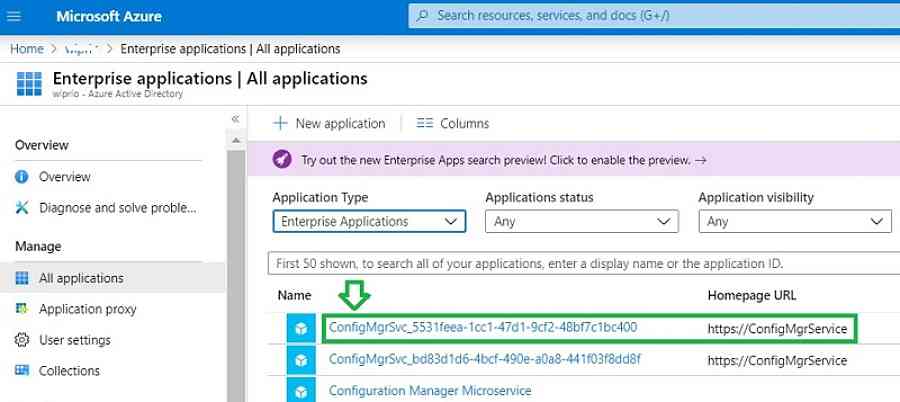Click the Columns button
Image resolution: width=900 pixels, height=402 pixels.
pyautogui.click(x=453, y=123)
